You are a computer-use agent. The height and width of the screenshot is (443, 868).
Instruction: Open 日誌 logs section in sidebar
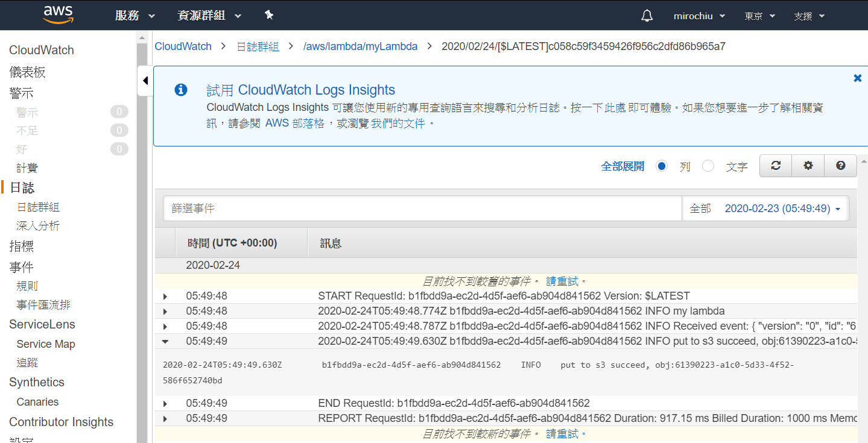(22, 188)
